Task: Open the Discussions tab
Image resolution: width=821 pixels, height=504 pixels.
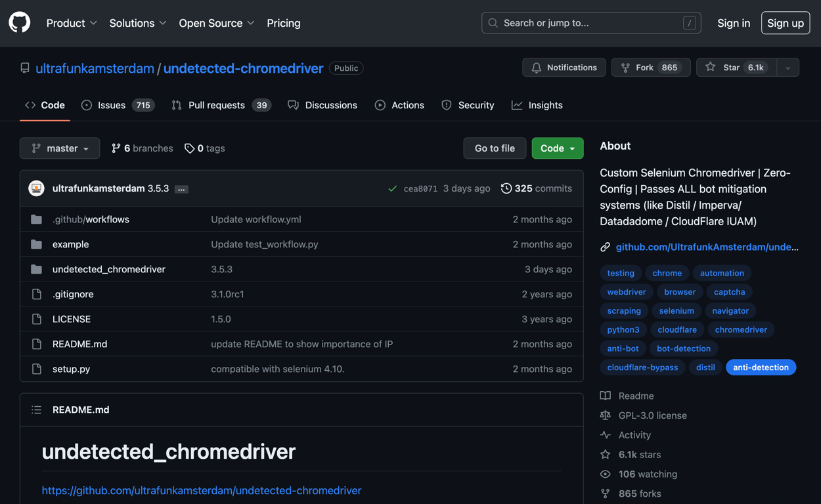Action: [x=322, y=105]
